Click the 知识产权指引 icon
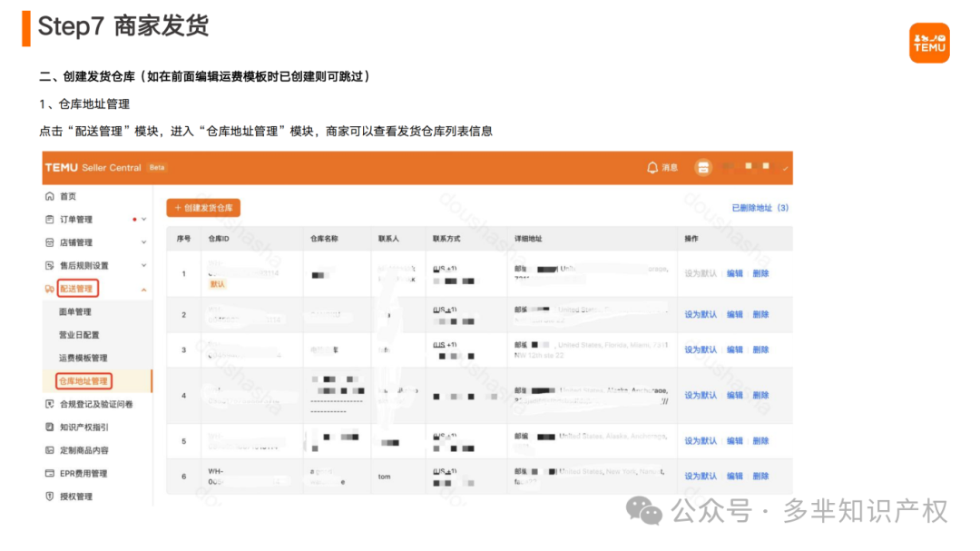 tap(49, 428)
